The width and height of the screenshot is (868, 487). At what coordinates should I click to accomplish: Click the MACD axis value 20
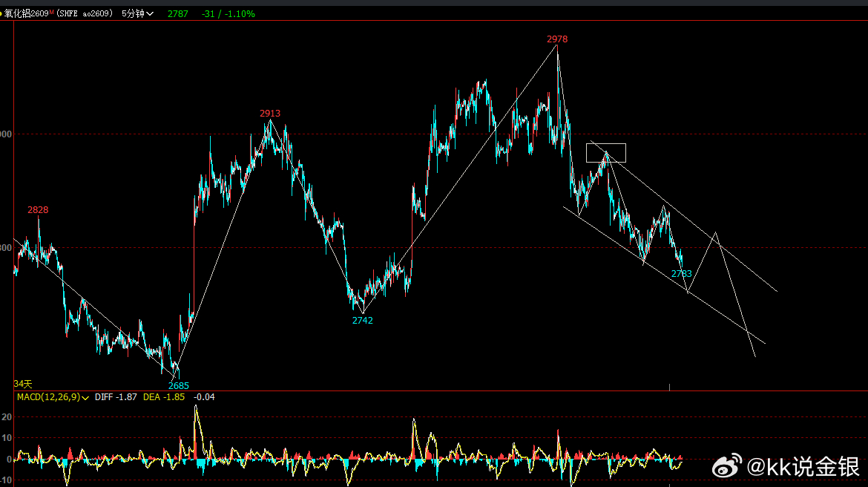(x=7, y=417)
